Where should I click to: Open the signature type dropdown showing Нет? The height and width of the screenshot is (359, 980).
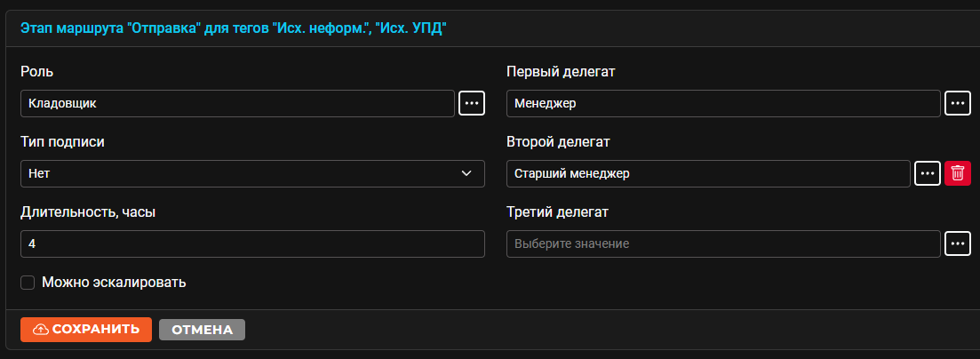[x=252, y=173]
